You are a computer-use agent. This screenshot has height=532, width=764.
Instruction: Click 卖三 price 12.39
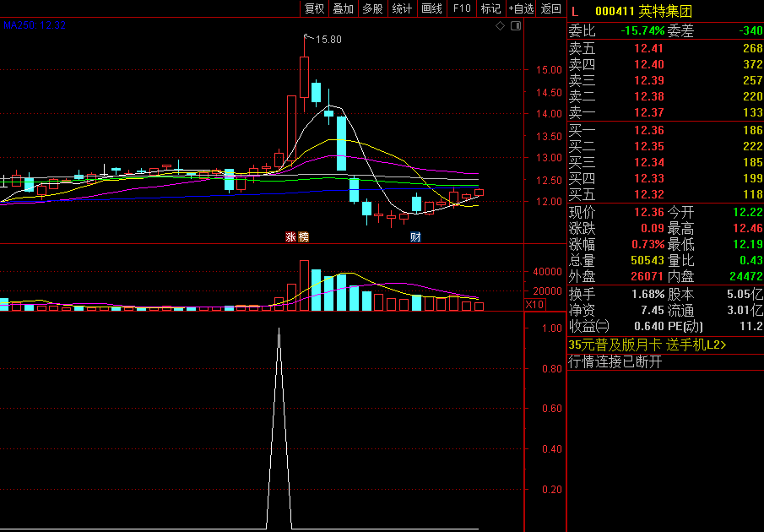click(648, 80)
